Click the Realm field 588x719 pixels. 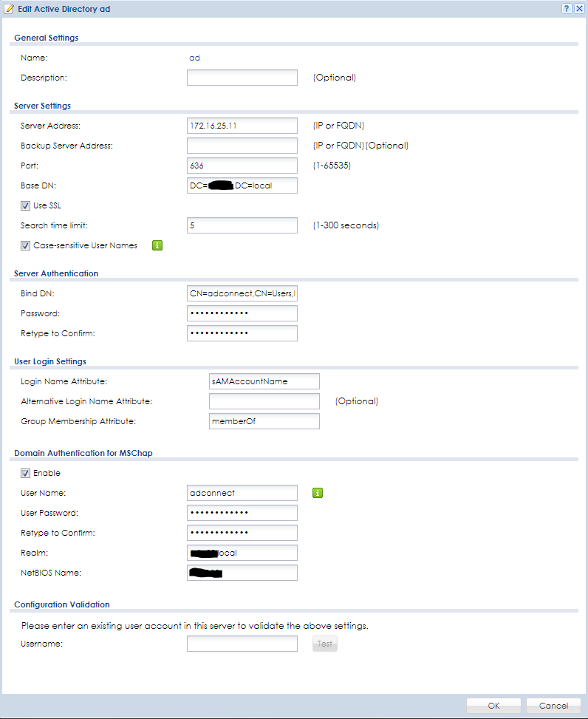pyautogui.click(x=242, y=553)
